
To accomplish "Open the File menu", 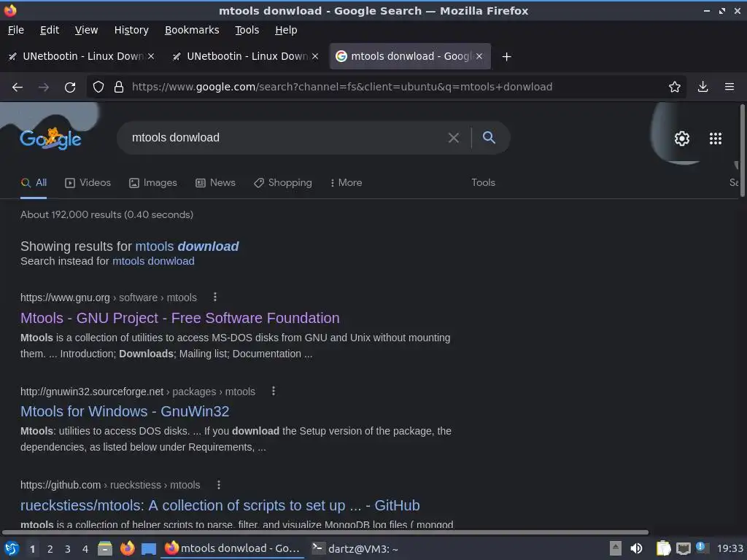I will click(x=16, y=30).
